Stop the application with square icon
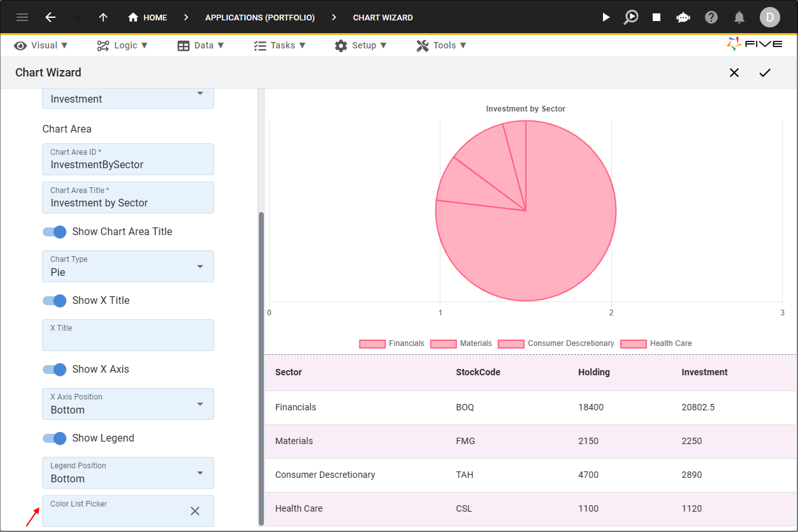798x532 pixels. (x=657, y=17)
